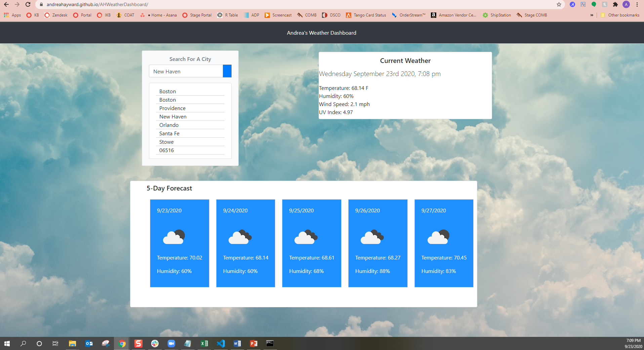Open the Home - Asana bookmark
Viewport: 644px width, 350px height.
(159, 15)
